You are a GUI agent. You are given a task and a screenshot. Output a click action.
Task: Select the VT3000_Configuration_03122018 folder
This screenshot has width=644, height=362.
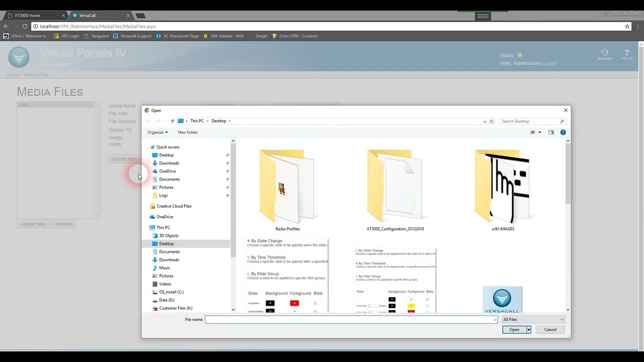[395, 190]
